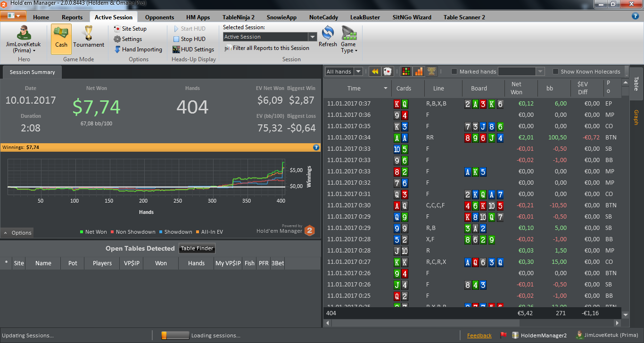Open help via the ribbon question icon
Image resolution: width=644 pixels, height=343 pixels.
(x=635, y=16)
